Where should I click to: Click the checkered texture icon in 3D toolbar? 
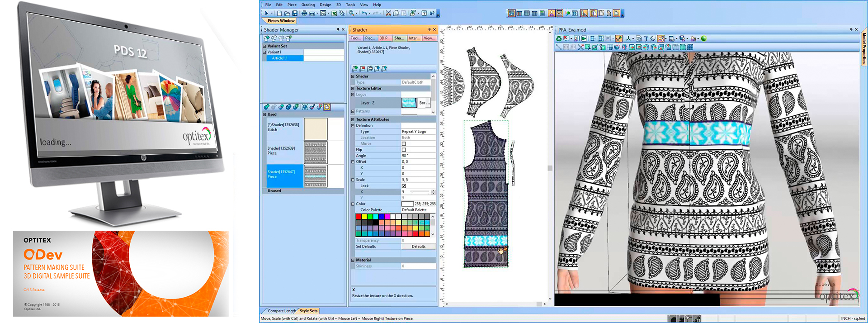619,38
